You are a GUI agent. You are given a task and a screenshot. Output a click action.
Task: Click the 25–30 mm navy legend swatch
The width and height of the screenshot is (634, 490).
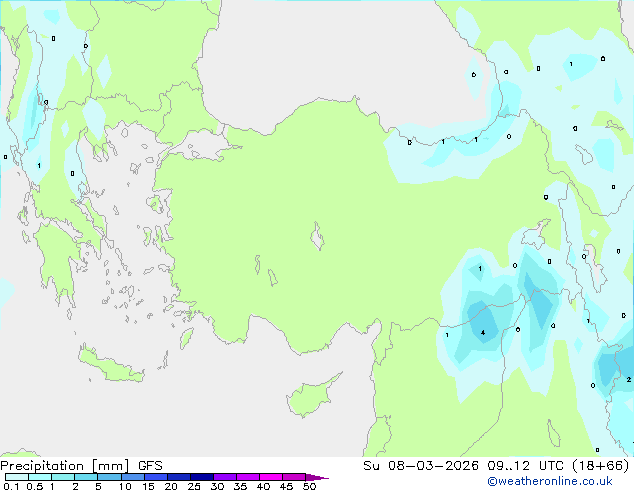point(201,477)
